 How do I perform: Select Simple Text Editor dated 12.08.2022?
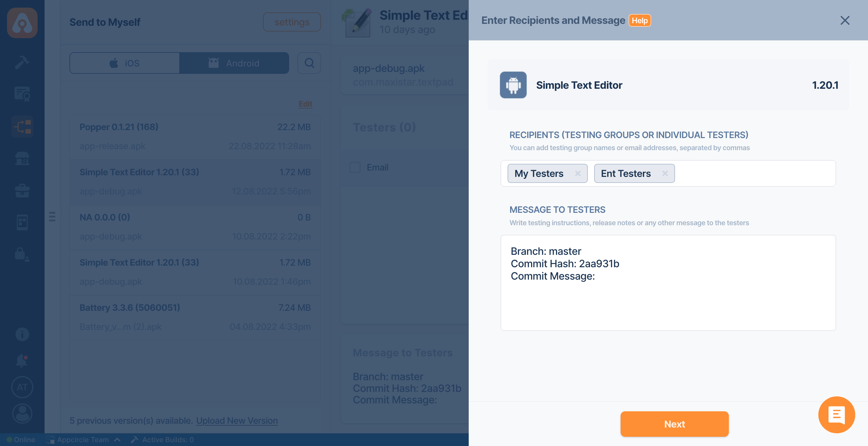coord(195,182)
